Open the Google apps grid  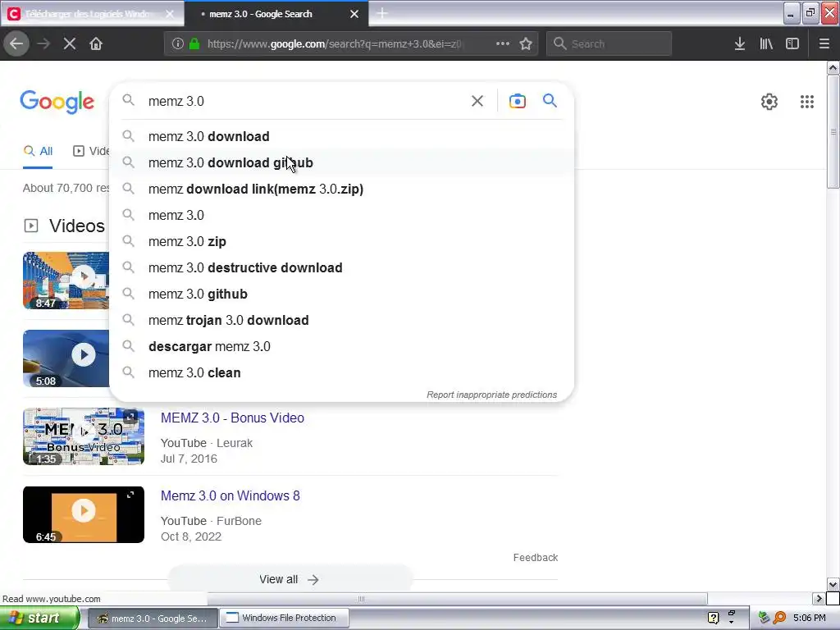807,101
